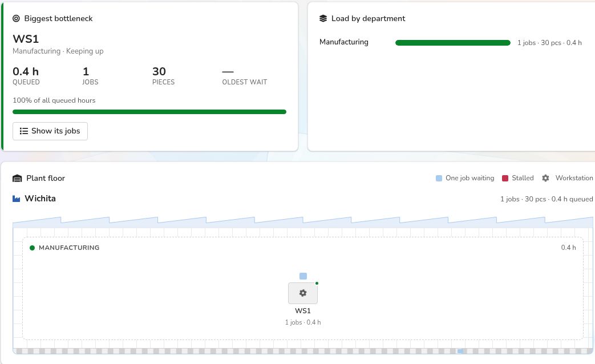Click the Wichita factory icon

coord(17,199)
